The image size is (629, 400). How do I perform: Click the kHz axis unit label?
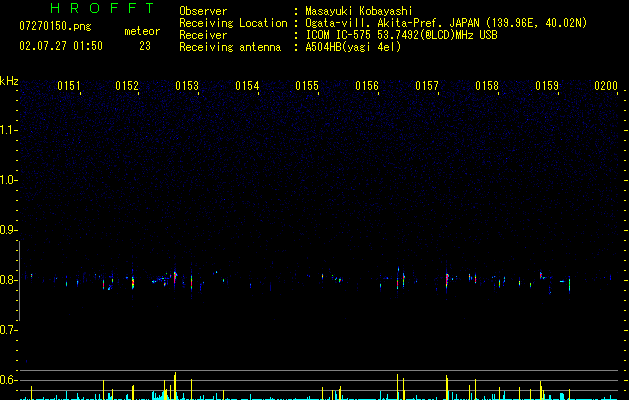click(9, 81)
